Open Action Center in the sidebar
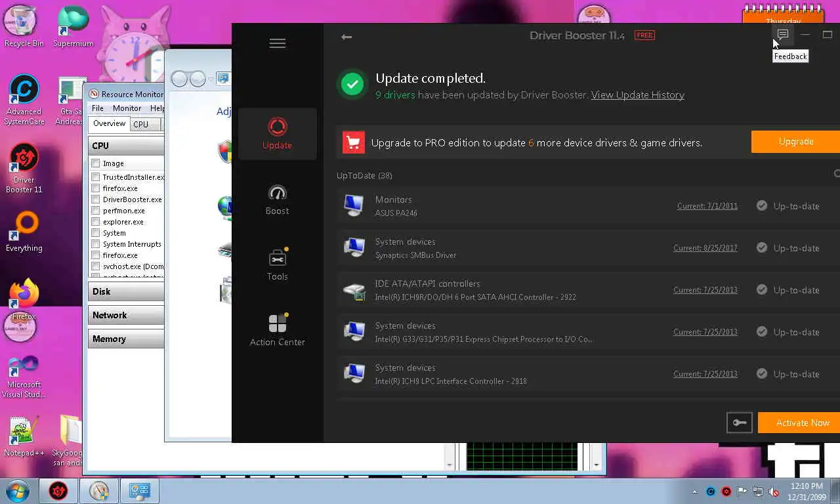 tap(277, 331)
